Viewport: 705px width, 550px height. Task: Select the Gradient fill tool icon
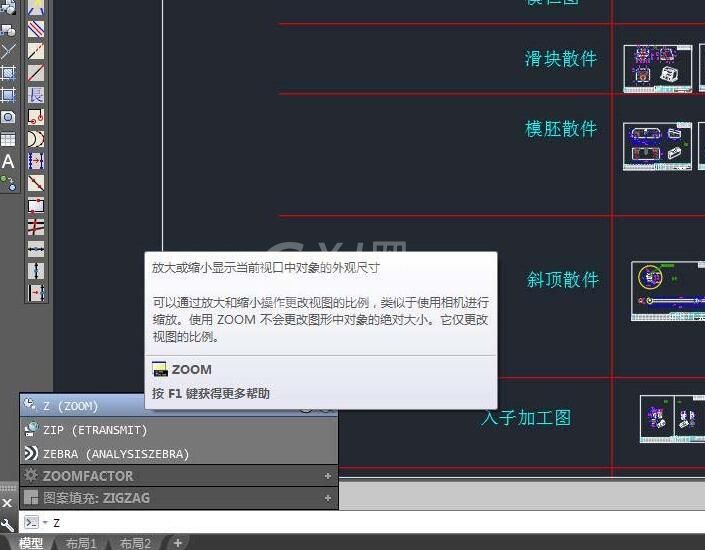pos(8,95)
